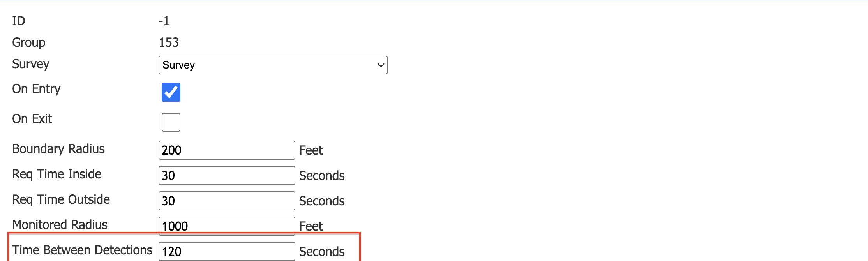
Task: Enable the On Exit checkbox
Action: coord(171,122)
